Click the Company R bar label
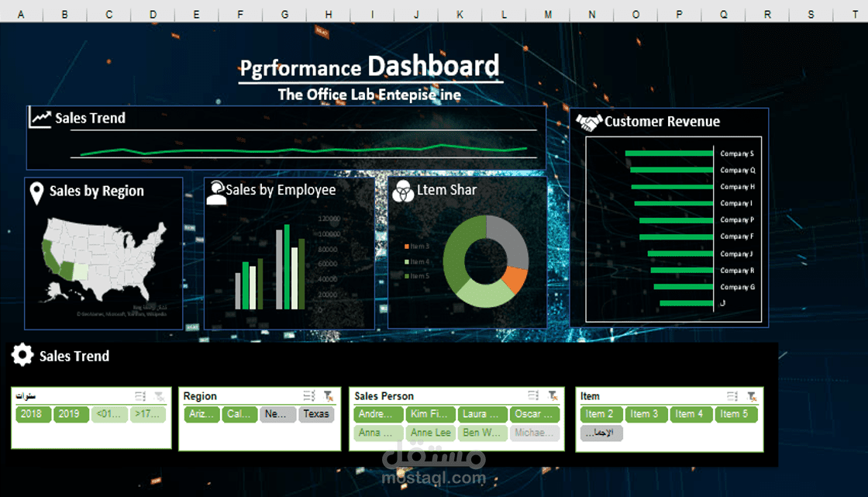The width and height of the screenshot is (868, 497). tap(737, 271)
